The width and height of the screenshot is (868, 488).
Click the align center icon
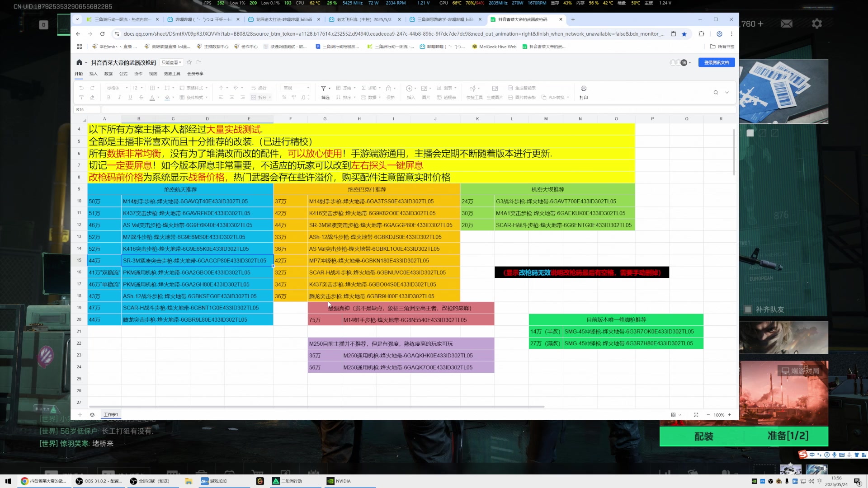click(x=232, y=98)
